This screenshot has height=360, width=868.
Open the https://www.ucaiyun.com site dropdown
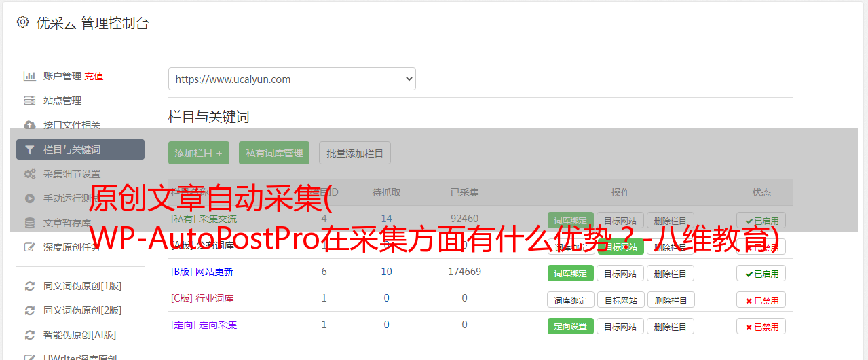[x=292, y=79]
